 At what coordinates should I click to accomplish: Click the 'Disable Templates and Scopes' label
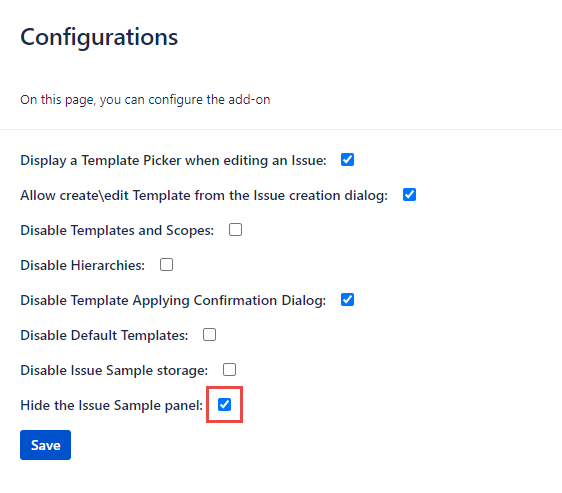[117, 230]
